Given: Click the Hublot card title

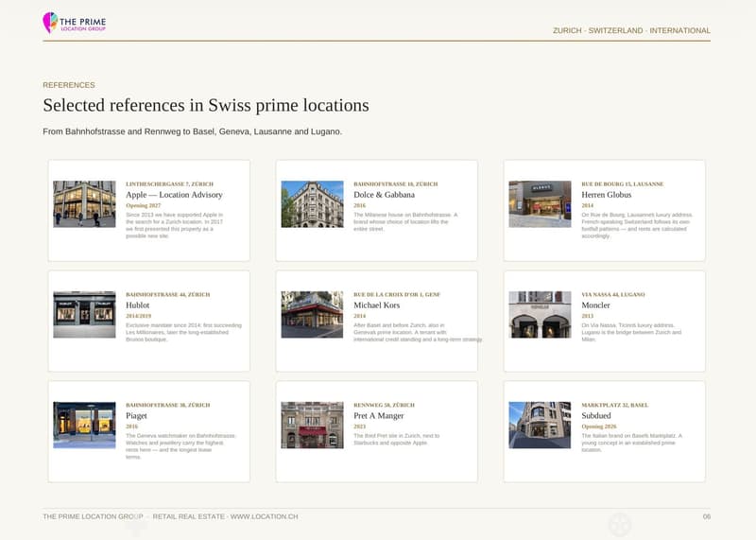Looking at the screenshot, I should pos(137,305).
